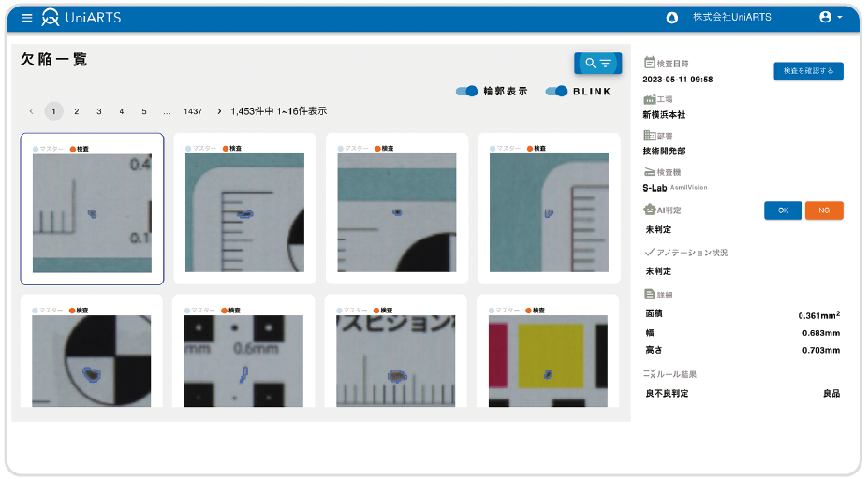This screenshot has height=479, width=868.
Task: Click the 技術開発部 department value
Action: (x=664, y=151)
